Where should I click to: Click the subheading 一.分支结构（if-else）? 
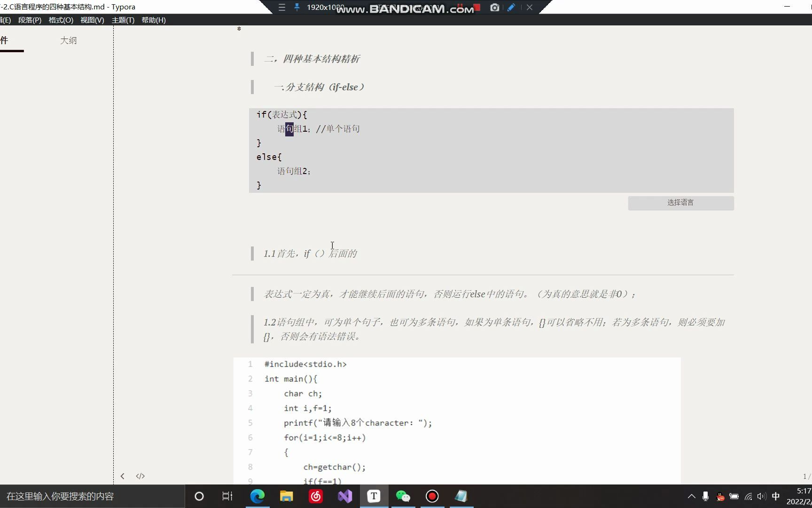pyautogui.click(x=319, y=87)
